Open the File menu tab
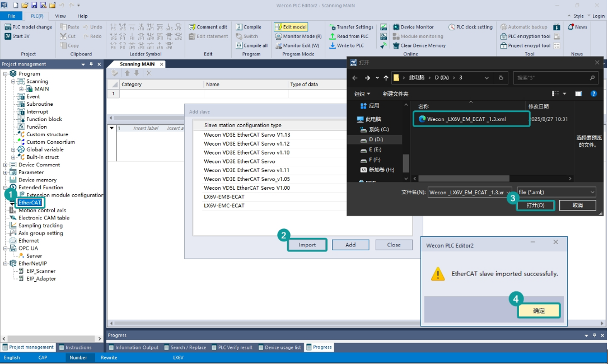Screen dimensions: 608x364 (x=11, y=16)
